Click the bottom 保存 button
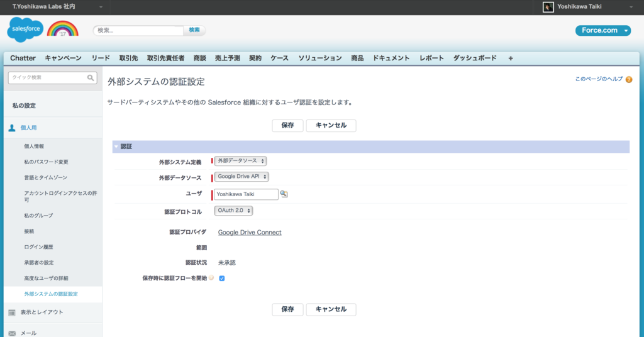644x337 pixels. pyautogui.click(x=287, y=309)
